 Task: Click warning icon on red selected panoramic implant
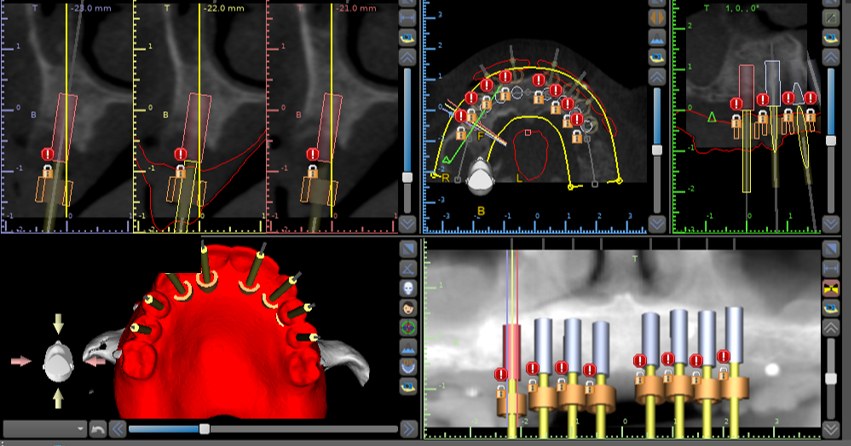(501, 374)
